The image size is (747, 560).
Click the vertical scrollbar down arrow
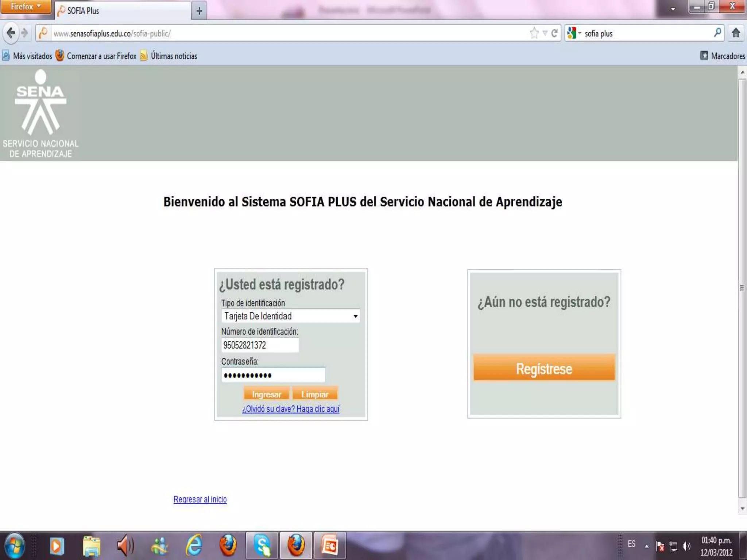point(742,509)
